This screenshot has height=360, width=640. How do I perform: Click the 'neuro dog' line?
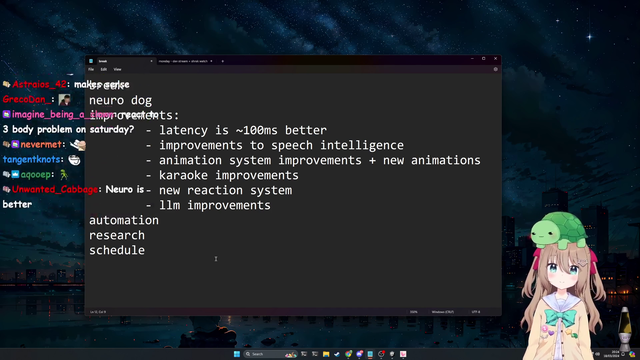click(x=120, y=100)
